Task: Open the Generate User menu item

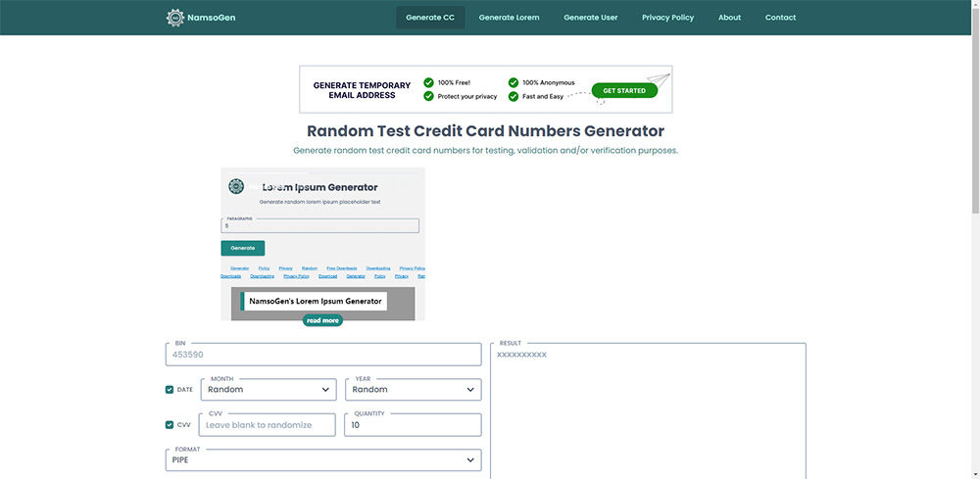Action: 590,18
